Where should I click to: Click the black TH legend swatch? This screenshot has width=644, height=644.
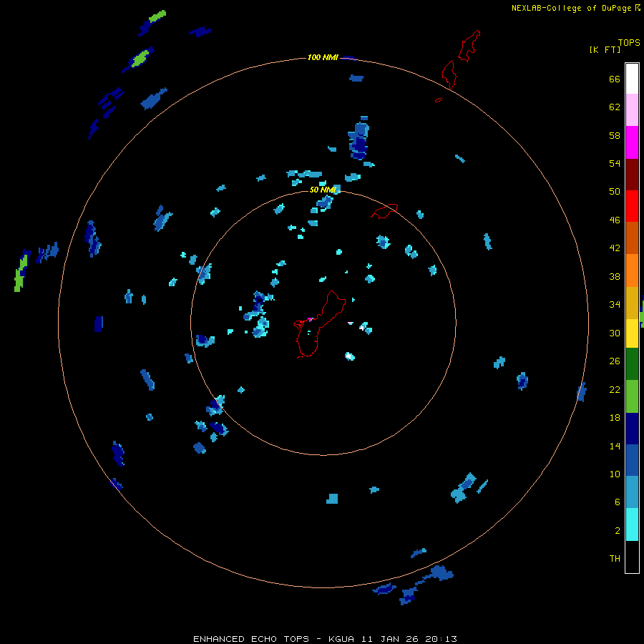(632, 557)
